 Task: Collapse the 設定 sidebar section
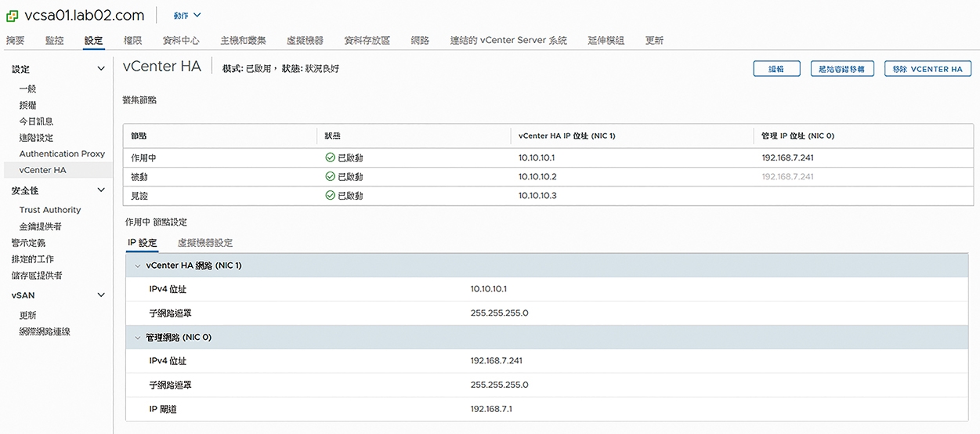tap(101, 69)
